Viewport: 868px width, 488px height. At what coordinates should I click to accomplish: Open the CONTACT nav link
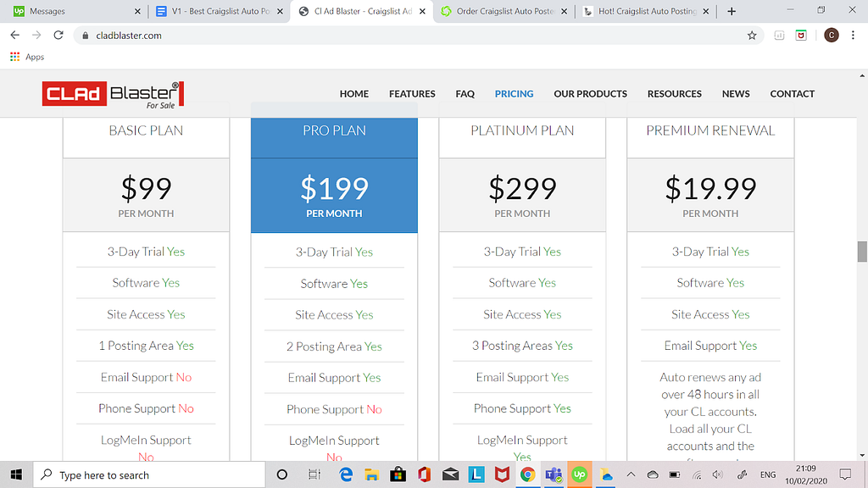tap(793, 93)
